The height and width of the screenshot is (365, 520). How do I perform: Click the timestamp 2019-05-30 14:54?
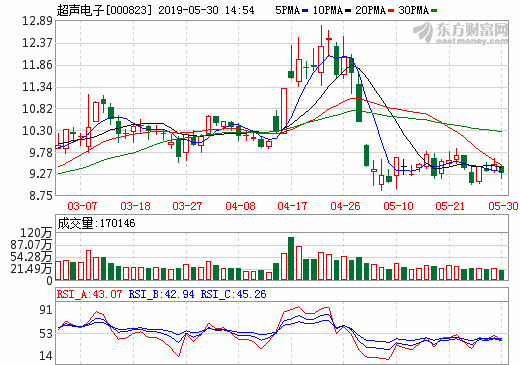coord(206,10)
